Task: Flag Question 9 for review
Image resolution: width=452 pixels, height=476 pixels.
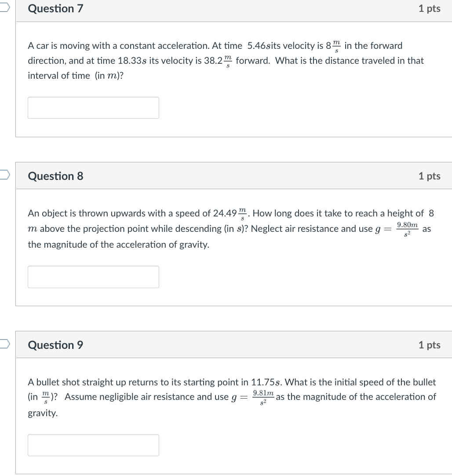Action: click(4, 344)
